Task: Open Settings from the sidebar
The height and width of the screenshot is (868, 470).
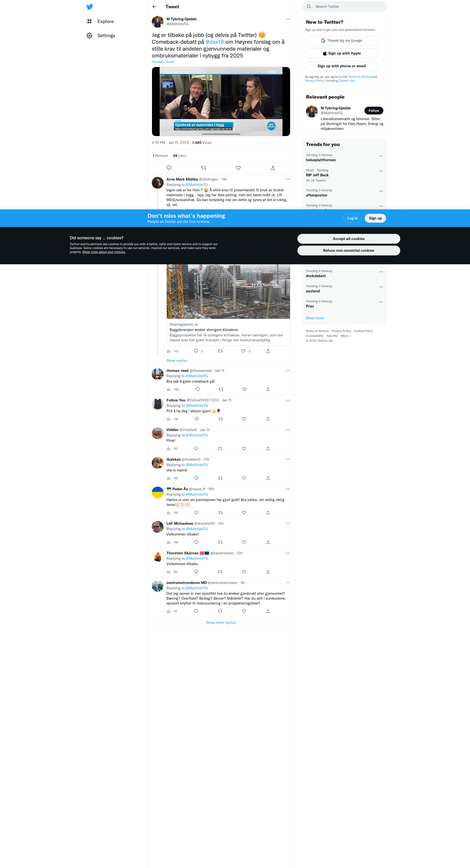Action: coord(101,35)
